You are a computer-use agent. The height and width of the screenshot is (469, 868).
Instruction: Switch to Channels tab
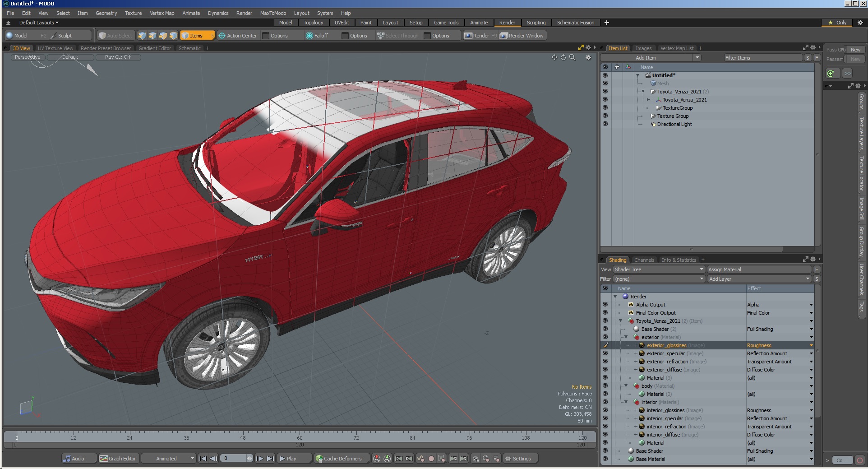(644, 260)
